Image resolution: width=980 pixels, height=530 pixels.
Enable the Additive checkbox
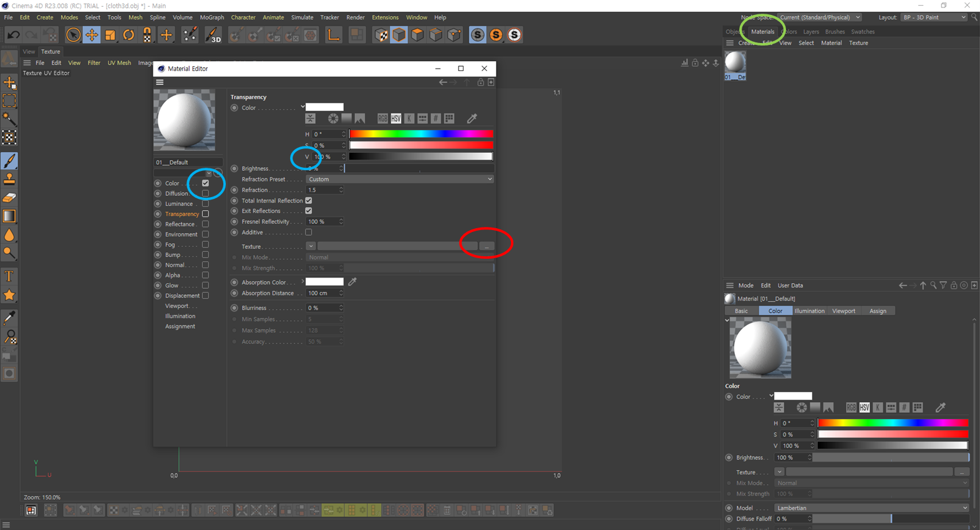309,233
